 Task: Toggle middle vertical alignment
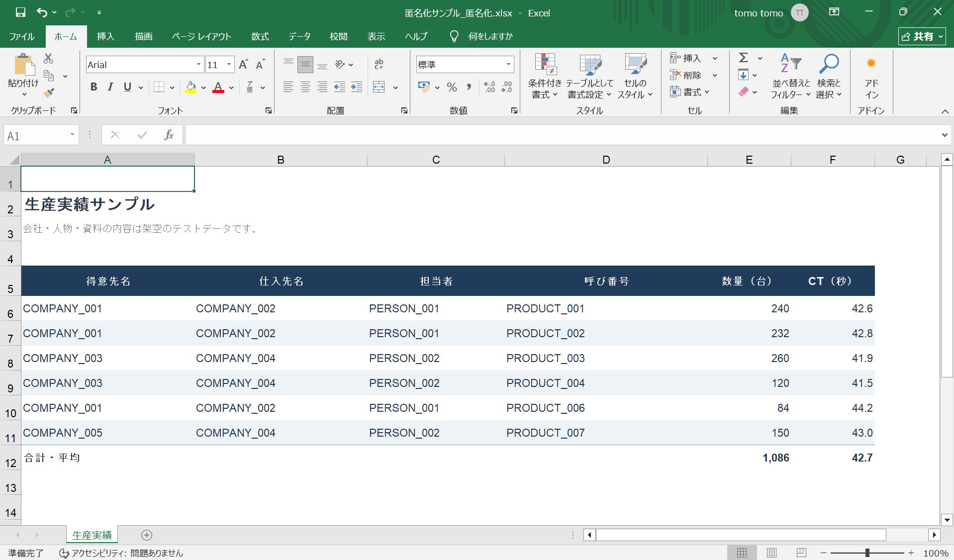[x=305, y=64]
